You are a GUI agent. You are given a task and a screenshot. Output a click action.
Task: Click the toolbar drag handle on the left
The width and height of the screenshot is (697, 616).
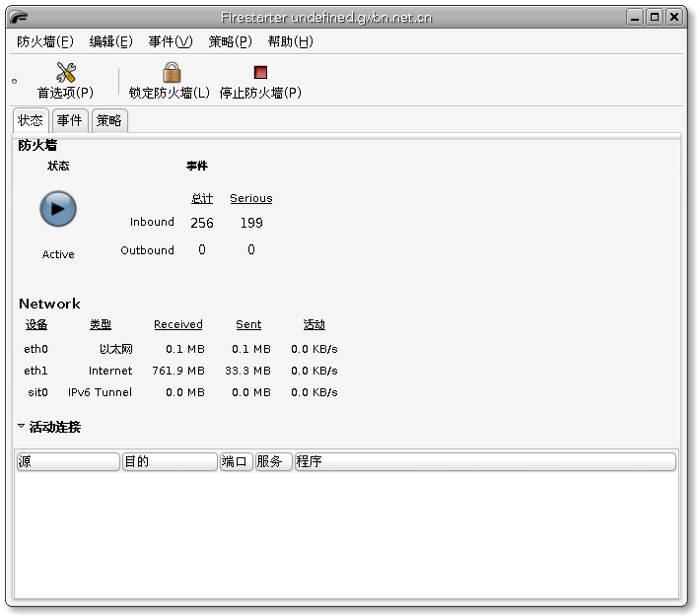14,81
